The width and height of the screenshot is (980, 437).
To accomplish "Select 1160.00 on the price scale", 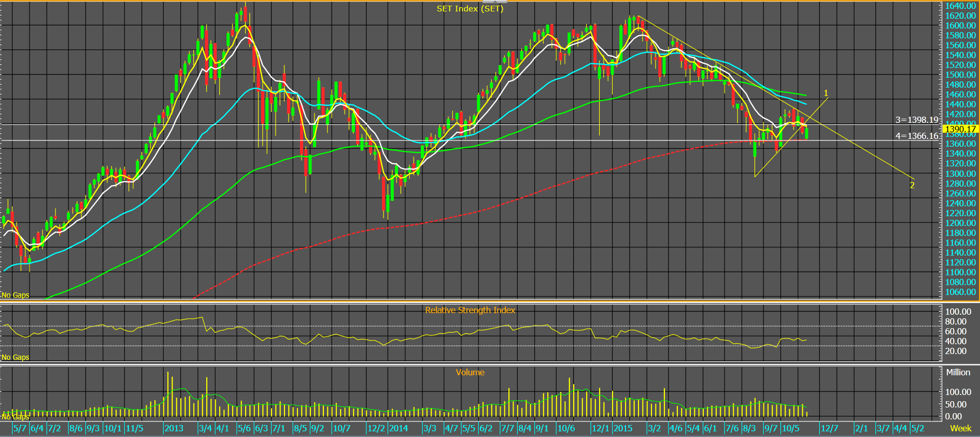I will (960, 243).
